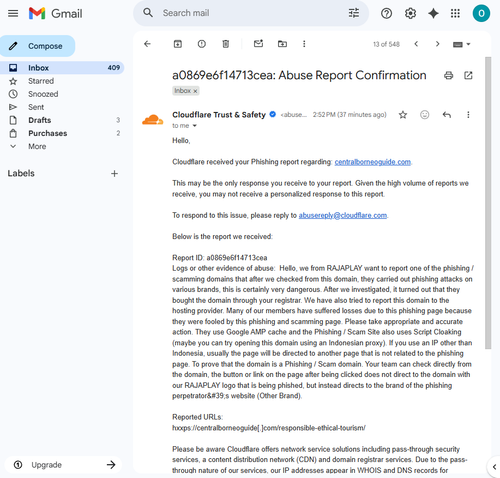Click the 13 of 548 counter

(386, 44)
